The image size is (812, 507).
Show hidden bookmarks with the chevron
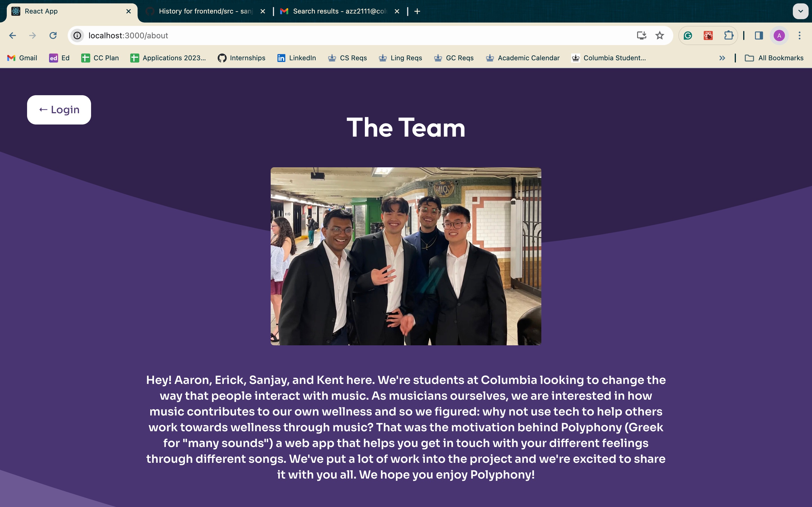(x=722, y=58)
